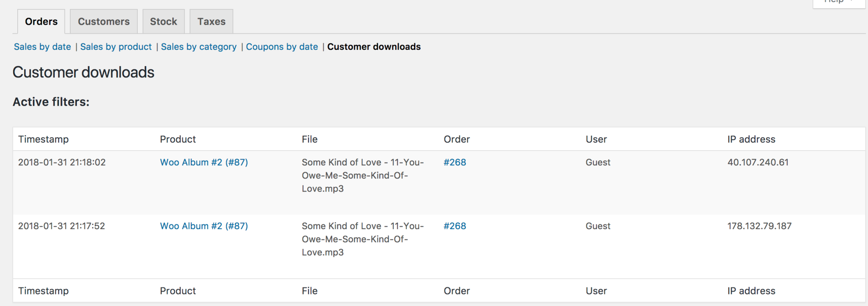Open the Stock report tab
This screenshot has width=868, height=306.
[163, 21]
